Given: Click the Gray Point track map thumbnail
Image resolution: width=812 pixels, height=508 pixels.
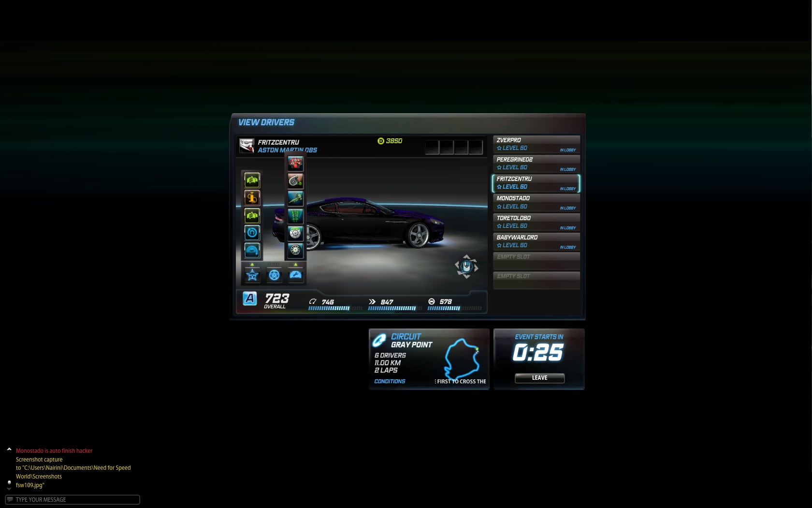Looking at the screenshot, I should (x=462, y=359).
